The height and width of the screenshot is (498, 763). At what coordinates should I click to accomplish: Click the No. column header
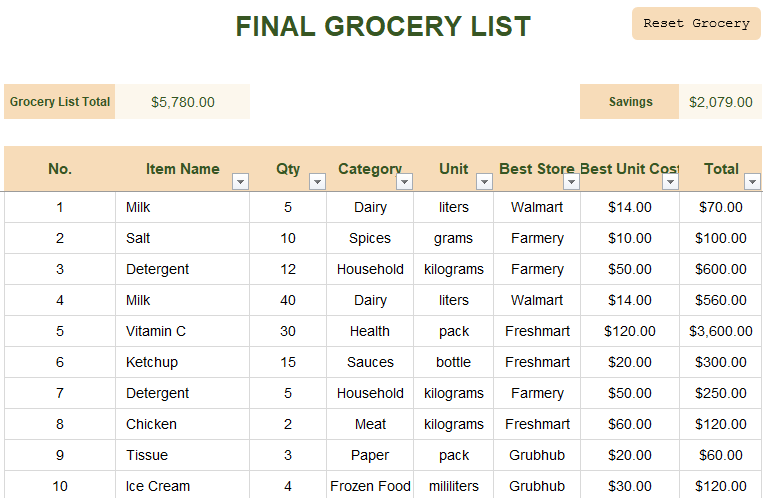point(60,169)
